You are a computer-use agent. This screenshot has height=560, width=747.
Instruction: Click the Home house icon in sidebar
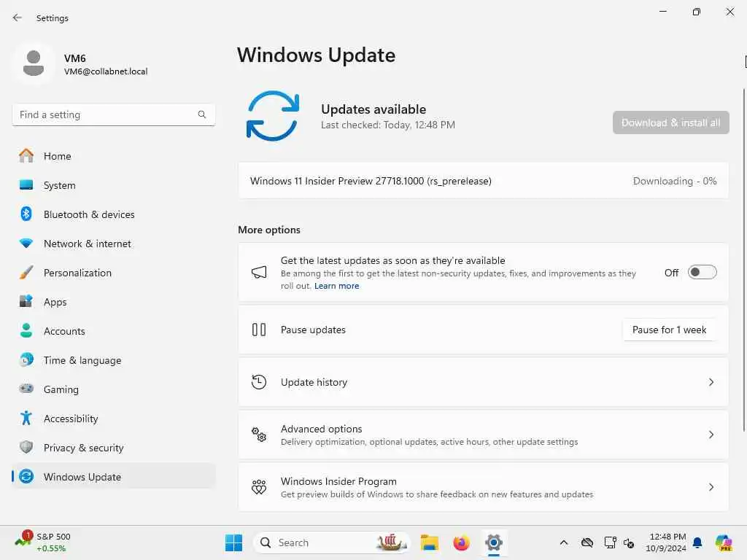[x=26, y=156]
